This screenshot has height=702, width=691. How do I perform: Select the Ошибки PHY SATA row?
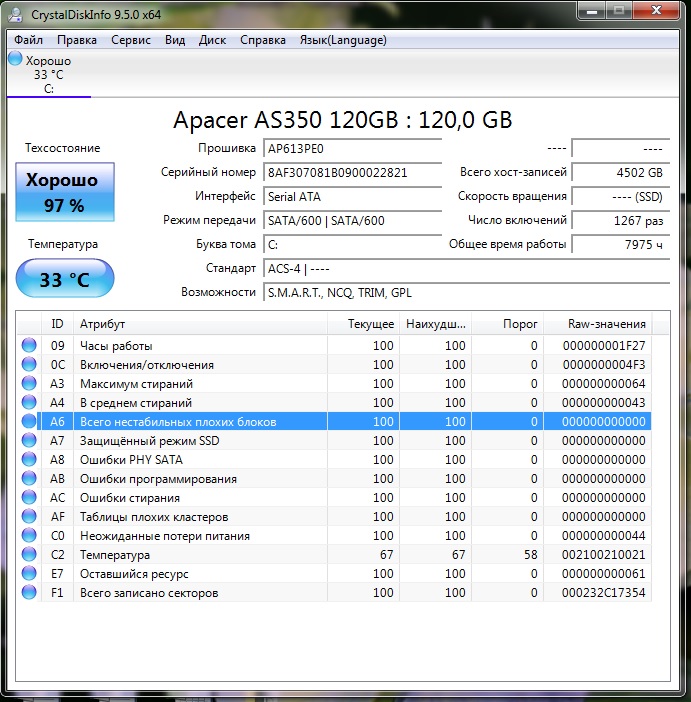tap(334, 459)
